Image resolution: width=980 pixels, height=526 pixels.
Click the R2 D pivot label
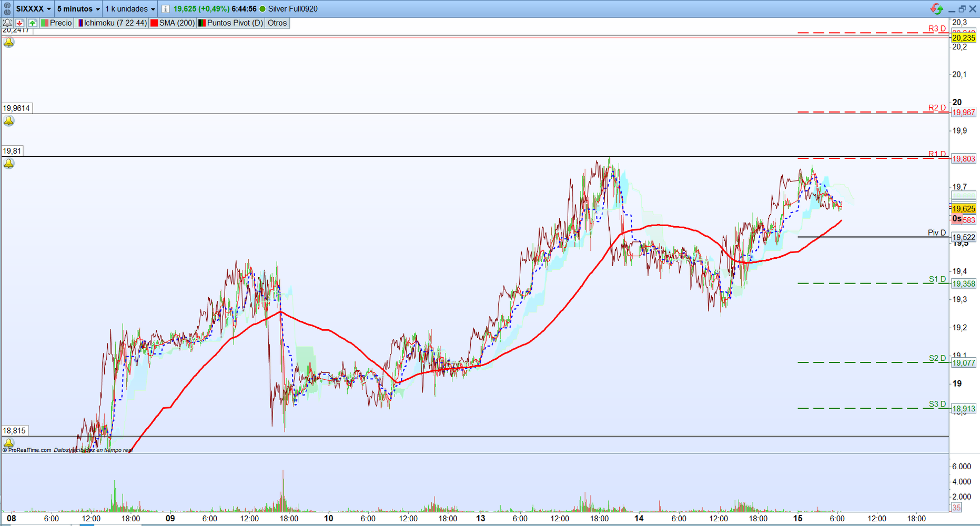click(937, 108)
